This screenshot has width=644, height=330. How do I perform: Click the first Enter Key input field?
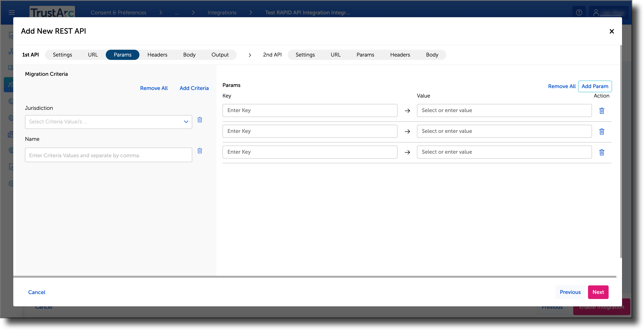[310, 110]
